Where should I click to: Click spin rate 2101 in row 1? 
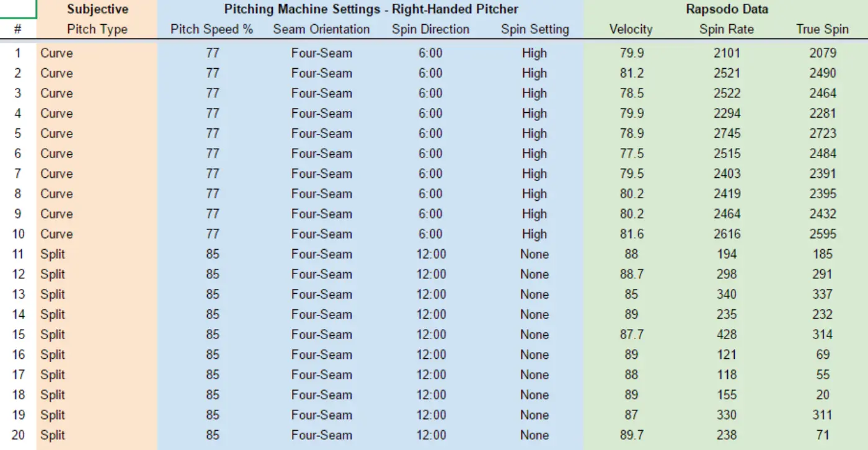pos(727,53)
